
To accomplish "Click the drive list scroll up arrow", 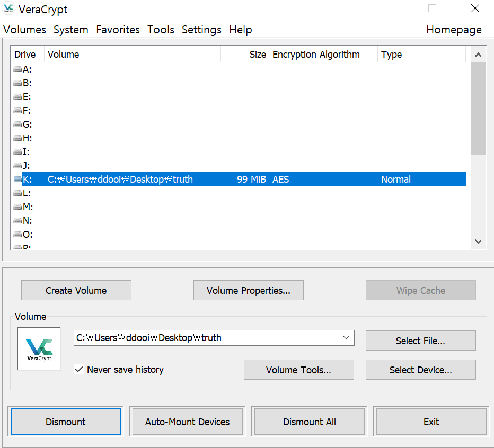I will (x=478, y=55).
